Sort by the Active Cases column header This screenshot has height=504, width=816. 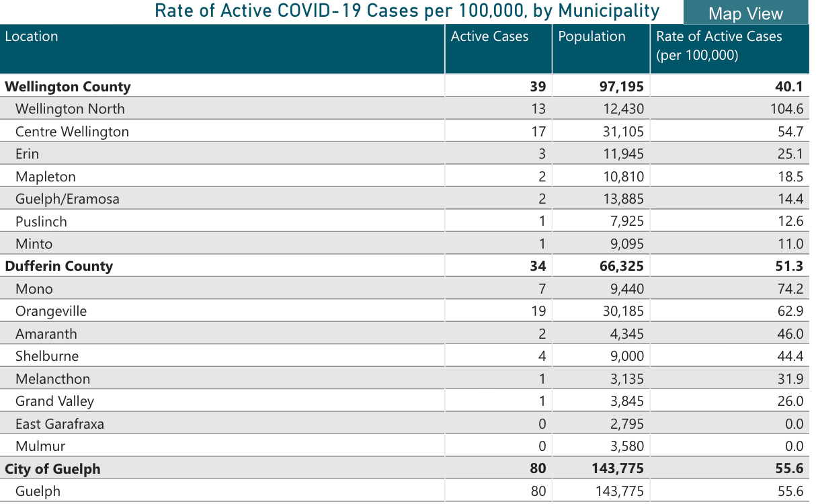tap(489, 37)
